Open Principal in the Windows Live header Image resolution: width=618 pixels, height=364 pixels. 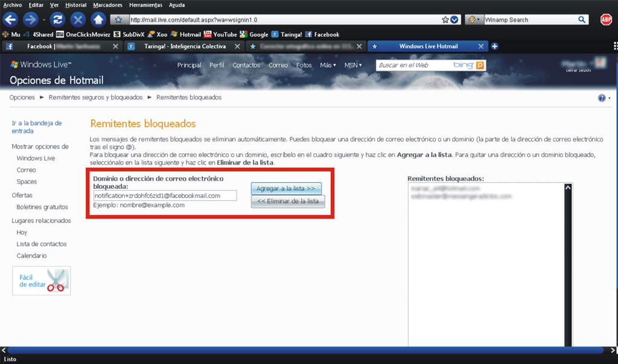tap(189, 65)
